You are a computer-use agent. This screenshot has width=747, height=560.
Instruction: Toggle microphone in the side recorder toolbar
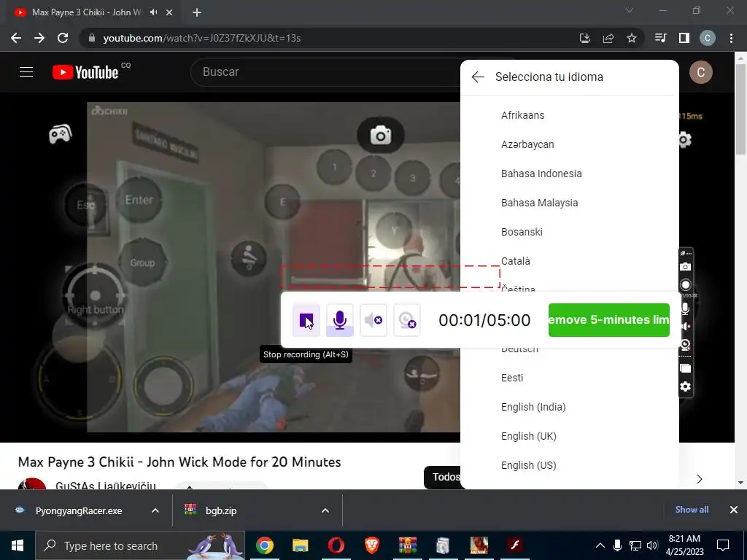(685, 308)
